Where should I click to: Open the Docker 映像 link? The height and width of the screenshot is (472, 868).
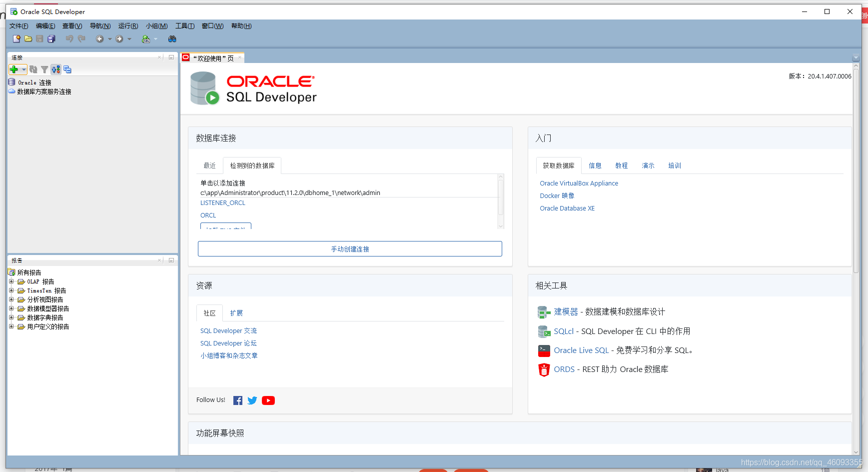pyautogui.click(x=557, y=196)
